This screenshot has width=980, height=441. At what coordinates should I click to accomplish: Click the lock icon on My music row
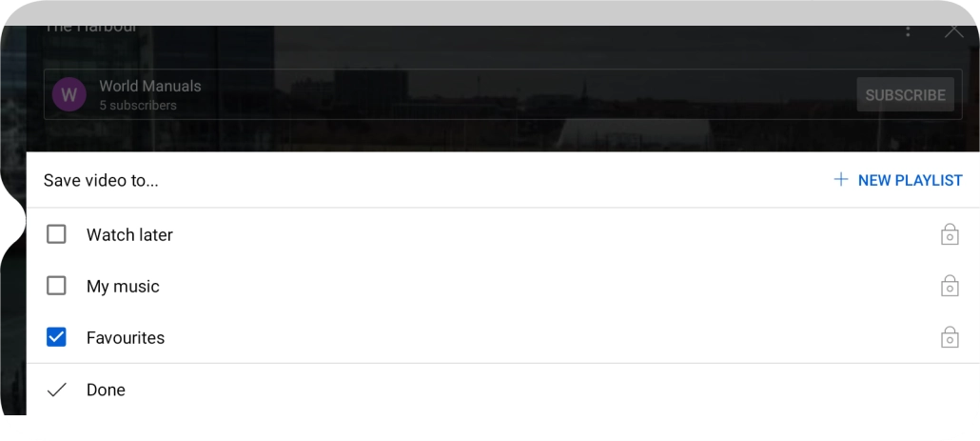pyautogui.click(x=950, y=286)
